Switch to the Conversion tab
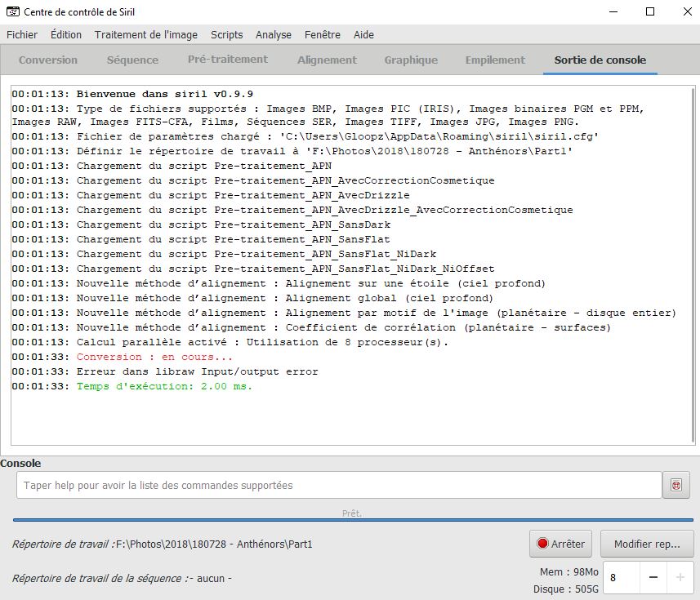 47,60
